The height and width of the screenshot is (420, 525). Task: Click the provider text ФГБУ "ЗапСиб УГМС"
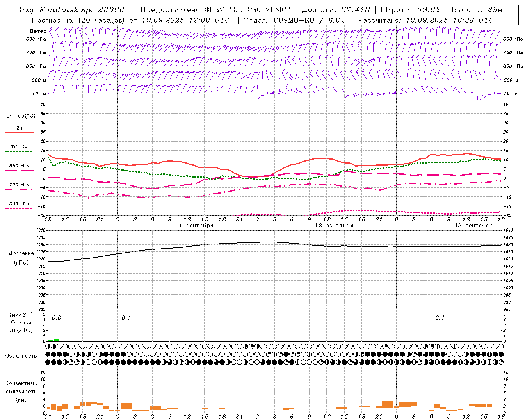[247, 10]
